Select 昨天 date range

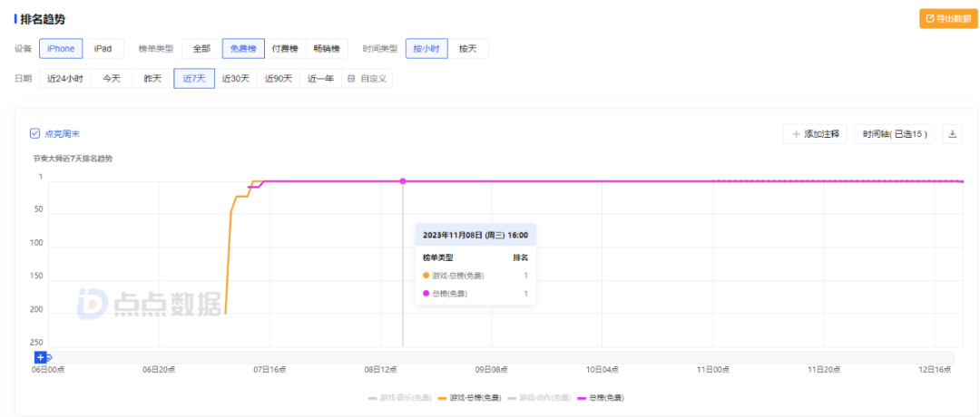153,79
